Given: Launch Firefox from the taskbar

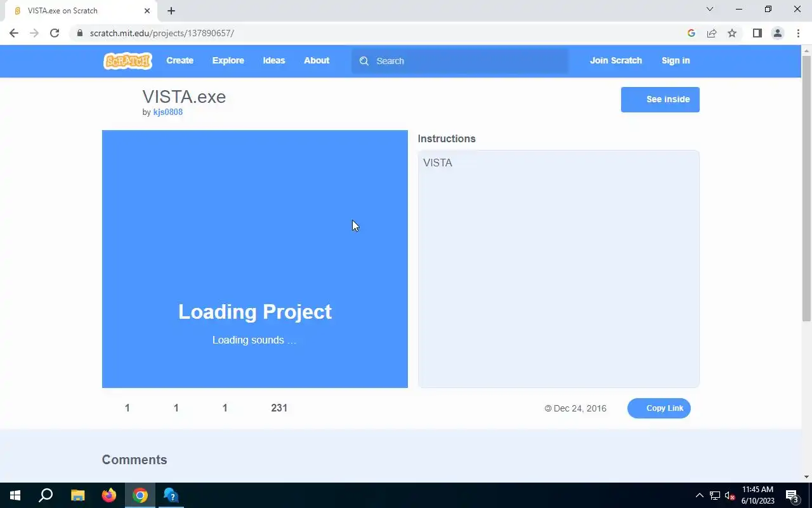Looking at the screenshot, I should [109, 495].
